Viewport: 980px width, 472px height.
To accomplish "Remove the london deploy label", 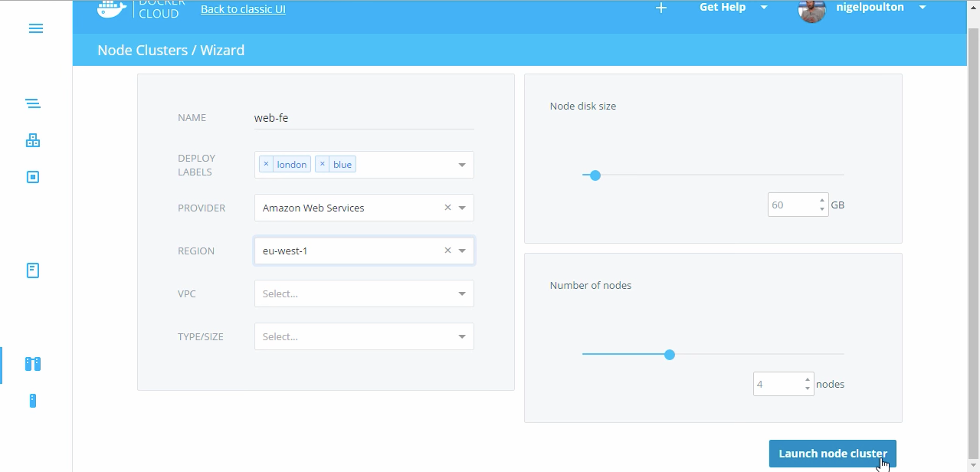I will [266, 165].
